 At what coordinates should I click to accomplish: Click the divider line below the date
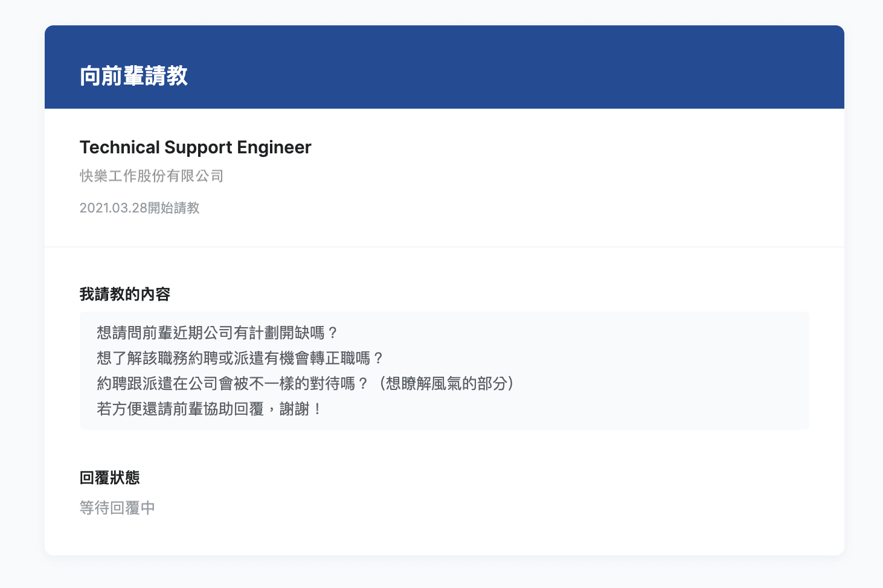(x=445, y=247)
